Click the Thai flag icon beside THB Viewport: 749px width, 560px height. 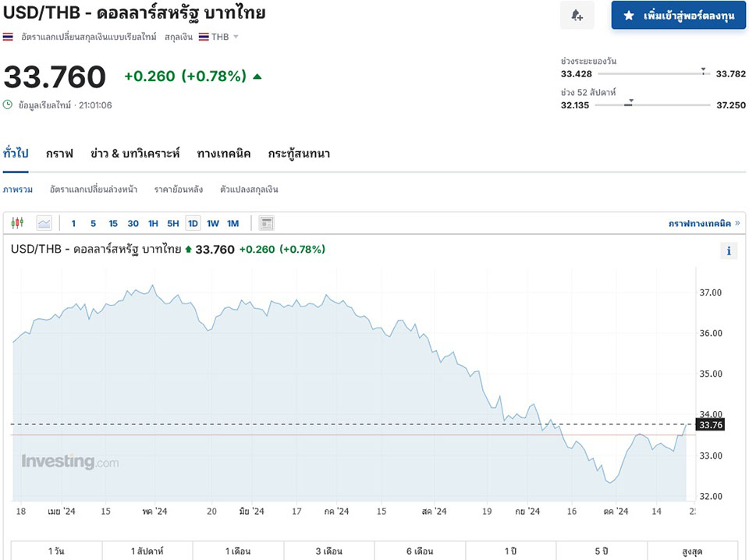pos(204,37)
